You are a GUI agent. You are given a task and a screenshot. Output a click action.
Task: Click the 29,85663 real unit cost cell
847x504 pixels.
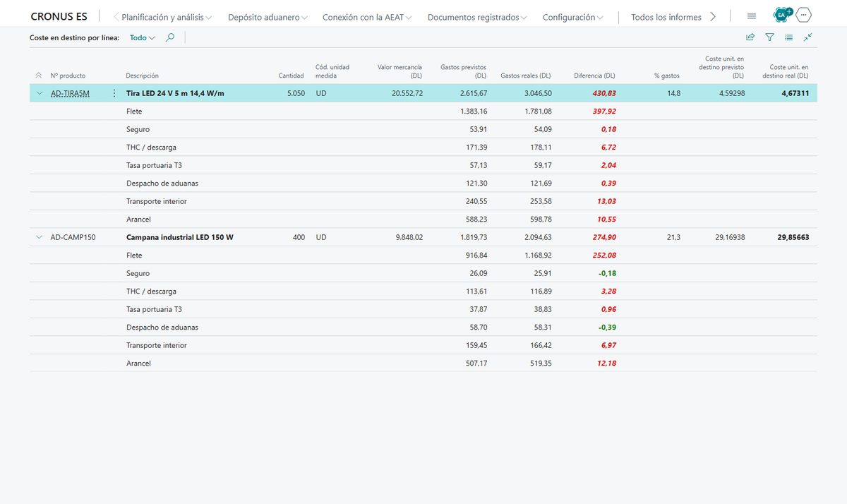coord(793,237)
